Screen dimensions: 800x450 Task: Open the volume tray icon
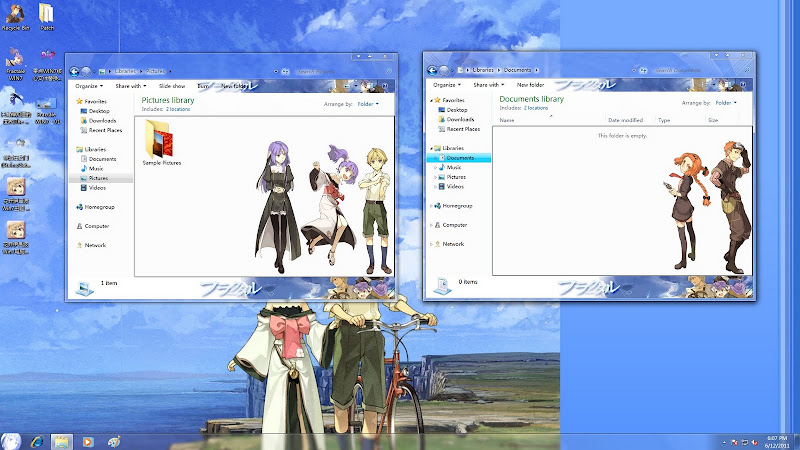tap(755, 442)
